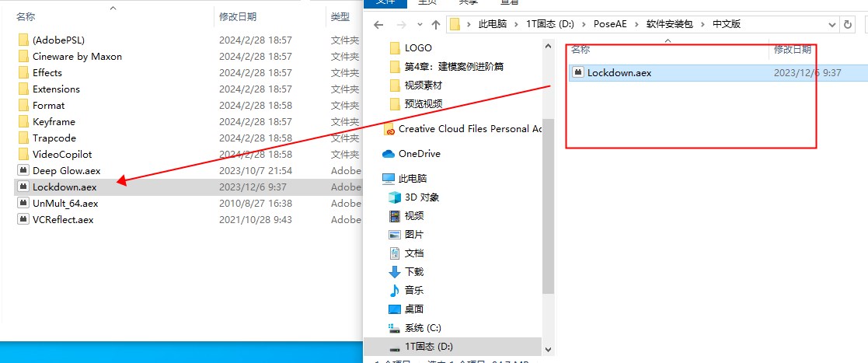Sort left list by 修改日期 column
This screenshot has width=868, height=363.
[x=238, y=16]
